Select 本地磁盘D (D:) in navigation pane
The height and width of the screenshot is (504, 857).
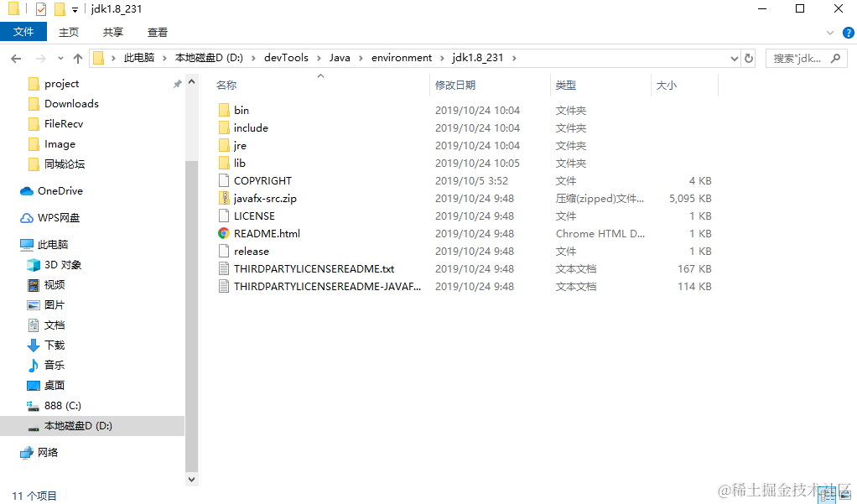(x=92, y=426)
